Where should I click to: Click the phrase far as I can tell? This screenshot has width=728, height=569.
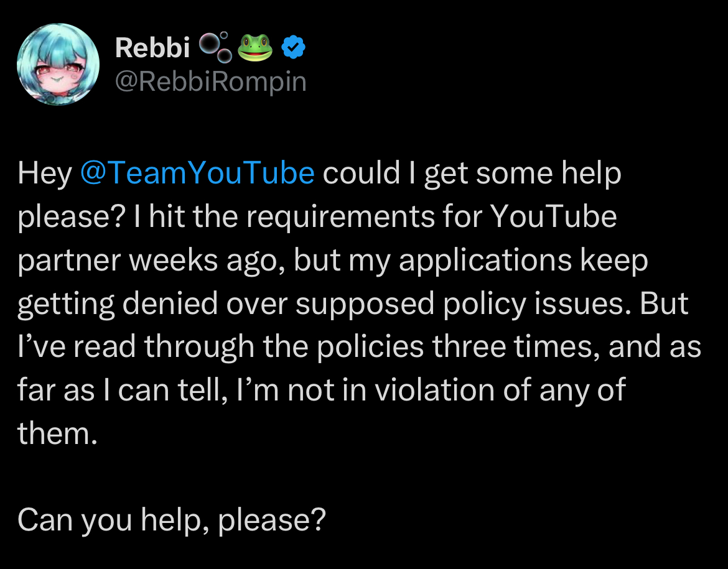[123, 390]
